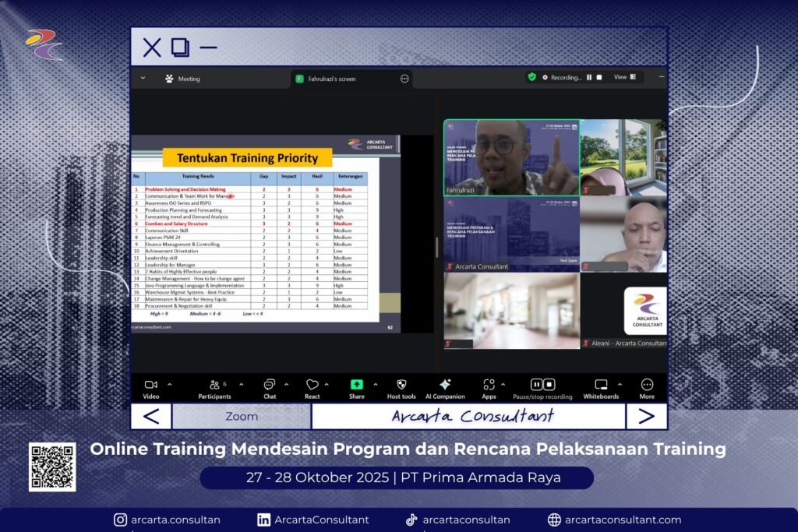Open the Whiteboards icon
798x532 pixels.
(x=601, y=385)
